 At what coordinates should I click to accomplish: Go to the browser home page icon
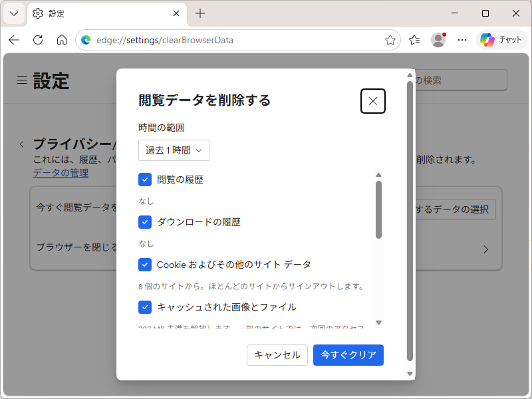click(61, 39)
